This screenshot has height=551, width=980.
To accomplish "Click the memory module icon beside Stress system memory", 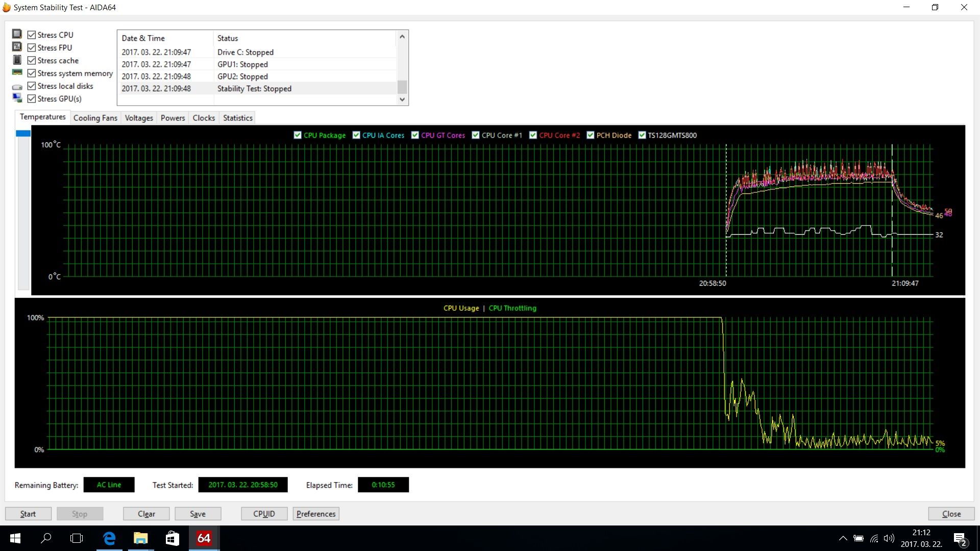I will pyautogui.click(x=17, y=72).
